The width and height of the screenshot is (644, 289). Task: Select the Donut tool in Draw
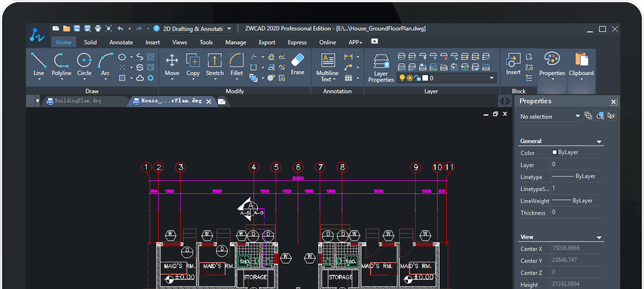tap(151, 78)
